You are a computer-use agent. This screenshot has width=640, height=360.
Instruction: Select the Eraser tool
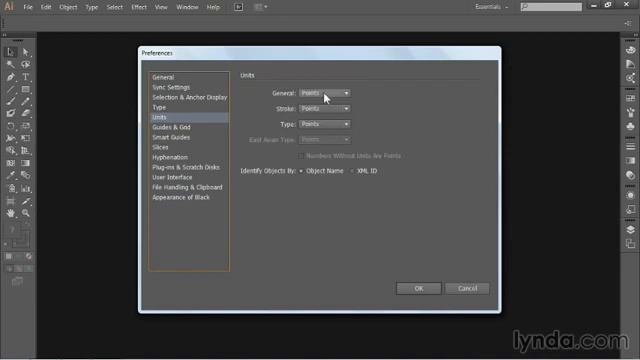[x=25, y=113]
